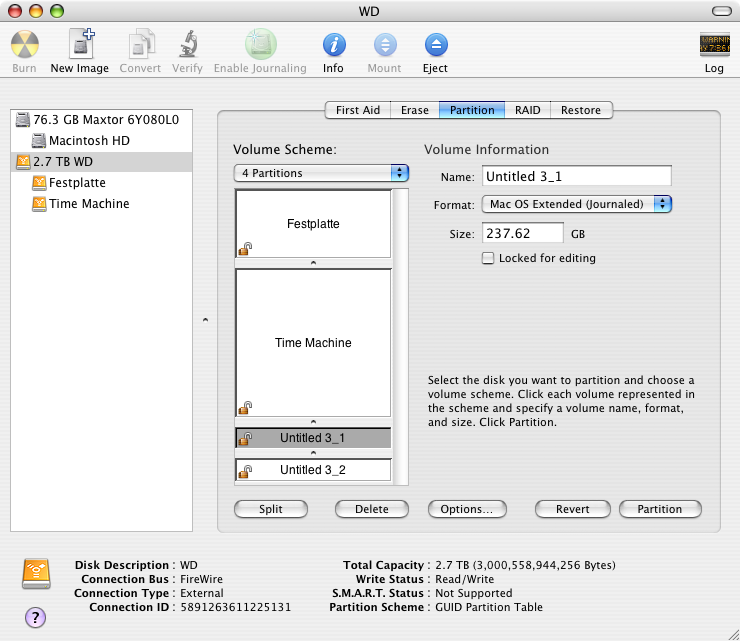Select 76.3 GB Maxtor 6Y080L0 disk
Viewport: 740px width, 641px height.
tap(101, 120)
